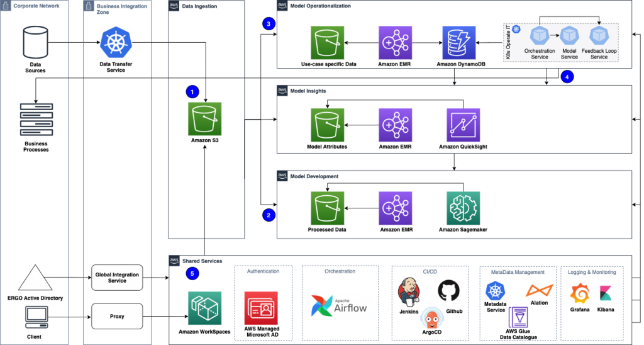Click the DynamoDB icon in Model Operationalization
The image size is (644, 345).
tap(458, 43)
